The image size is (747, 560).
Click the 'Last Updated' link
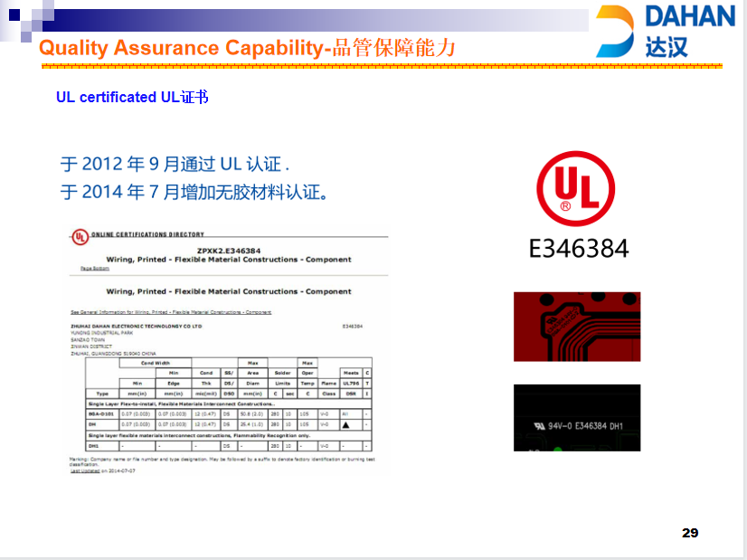click(x=85, y=471)
